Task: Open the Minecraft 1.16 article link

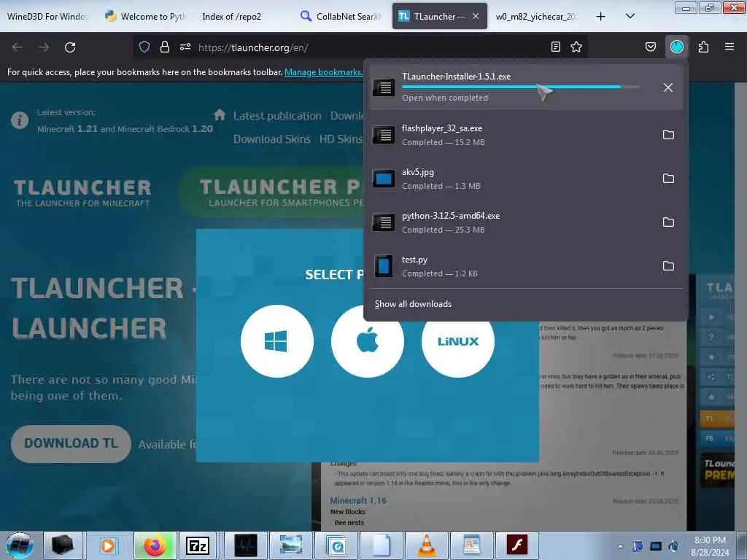Action: pyautogui.click(x=357, y=500)
